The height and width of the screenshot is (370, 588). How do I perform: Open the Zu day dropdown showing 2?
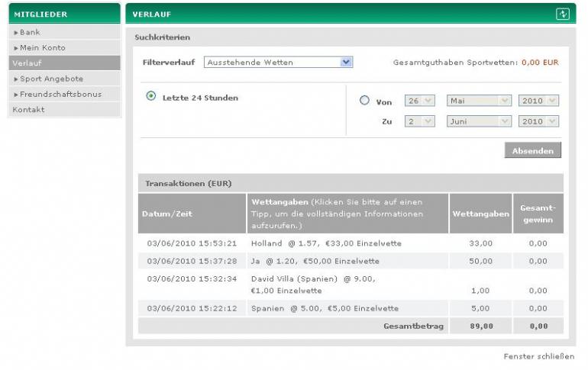click(x=420, y=121)
